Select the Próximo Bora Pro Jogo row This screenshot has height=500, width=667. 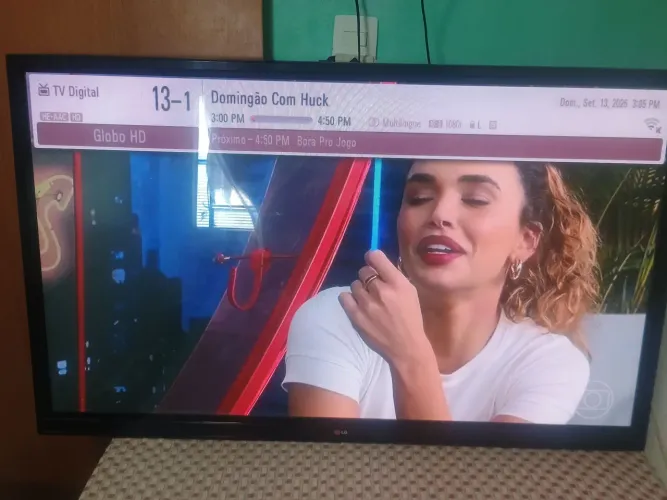click(434, 145)
